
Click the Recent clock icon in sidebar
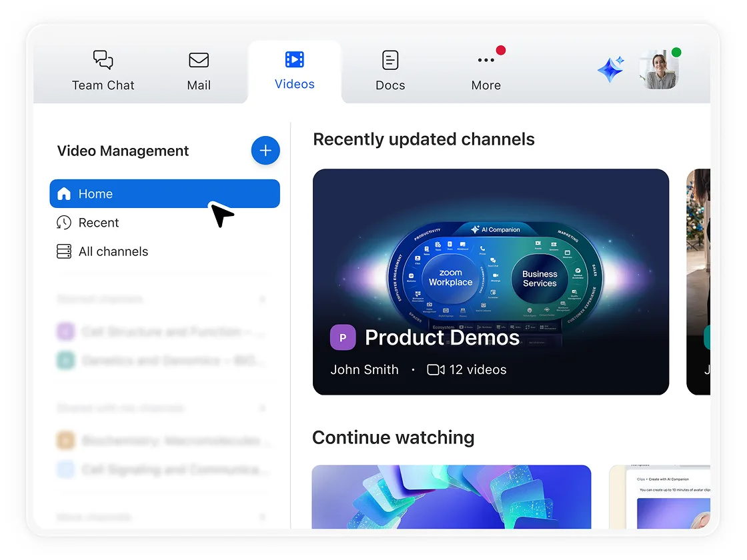point(64,223)
